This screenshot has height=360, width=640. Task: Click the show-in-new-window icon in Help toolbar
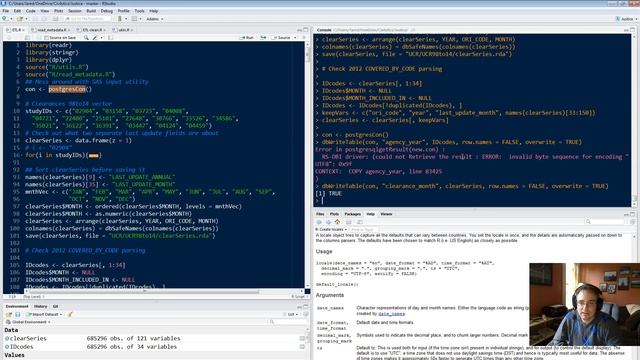tap(360, 222)
